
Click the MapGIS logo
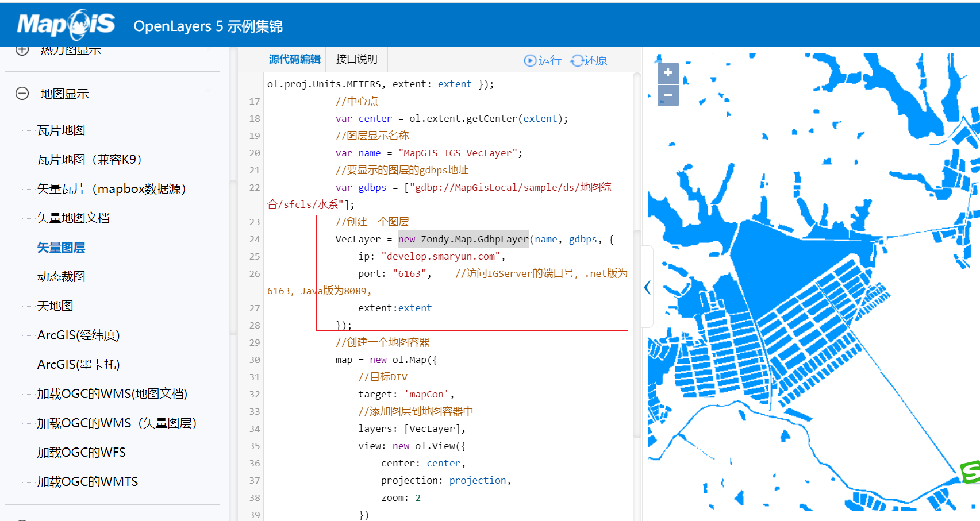(66, 25)
